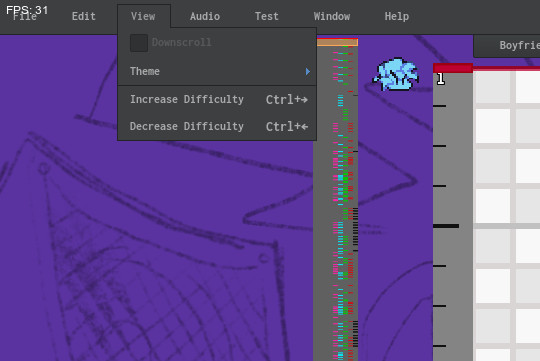540x361 pixels.
Task: Open the Test menu
Action: [267, 16]
